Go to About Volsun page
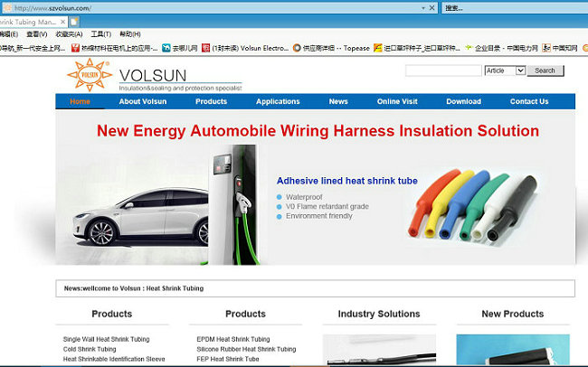Image resolution: width=588 pixels, height=367 pixels. [143, 101]
